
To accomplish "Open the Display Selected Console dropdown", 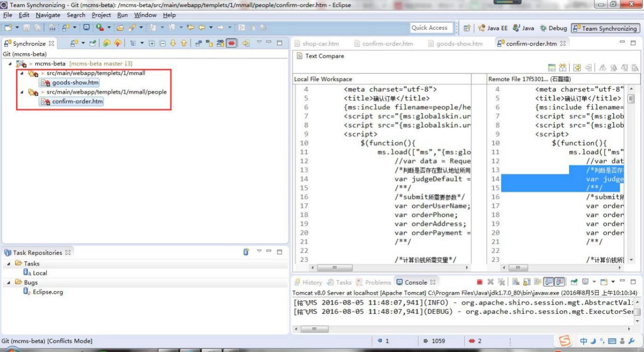I will tap(594, 282).
